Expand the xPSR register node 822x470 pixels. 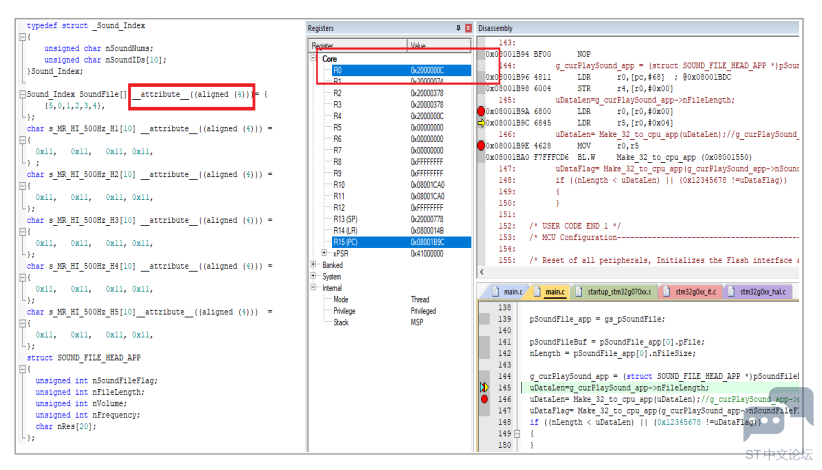pos(325,253)
